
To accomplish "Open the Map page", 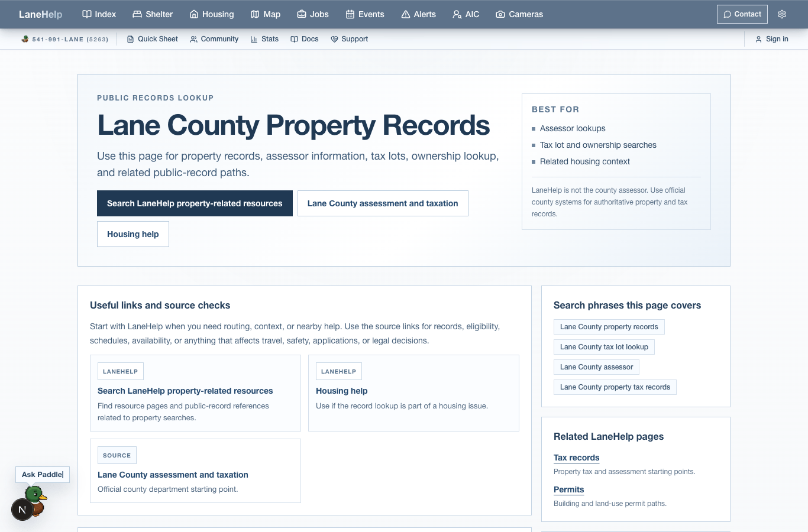I will [x=266, y=14].
